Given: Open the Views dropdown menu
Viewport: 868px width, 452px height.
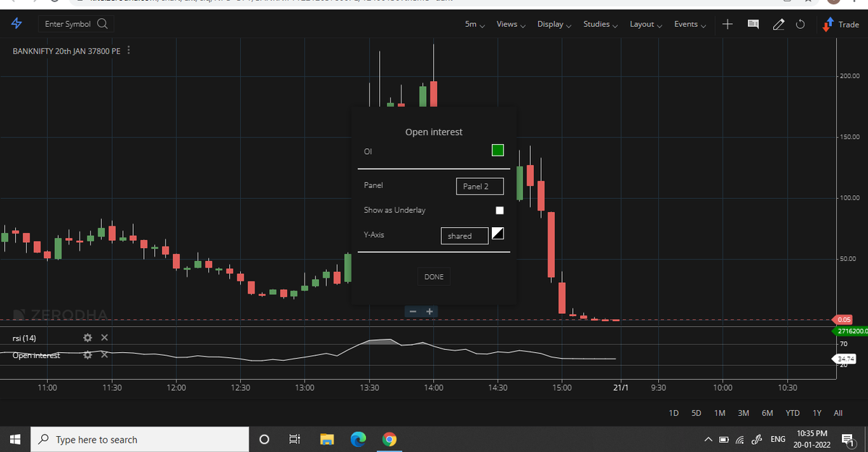Looking at the screenshot, I should click(511, 24).
